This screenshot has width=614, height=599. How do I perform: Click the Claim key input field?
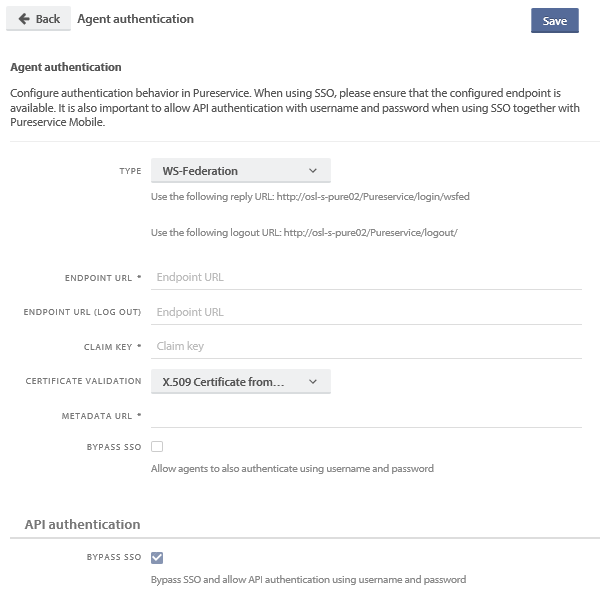click(x=366, y=346)
